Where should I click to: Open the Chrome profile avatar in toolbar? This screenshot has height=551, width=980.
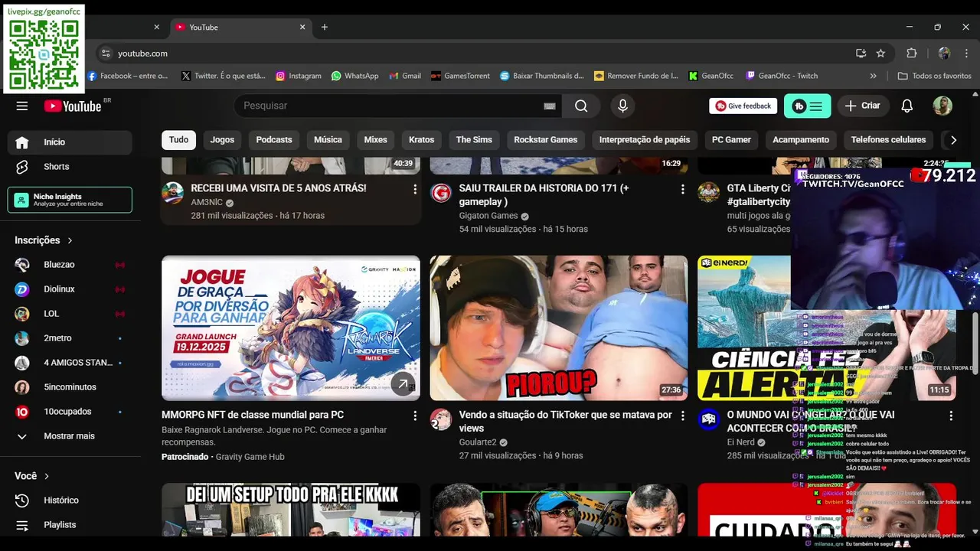click(944, 54)
